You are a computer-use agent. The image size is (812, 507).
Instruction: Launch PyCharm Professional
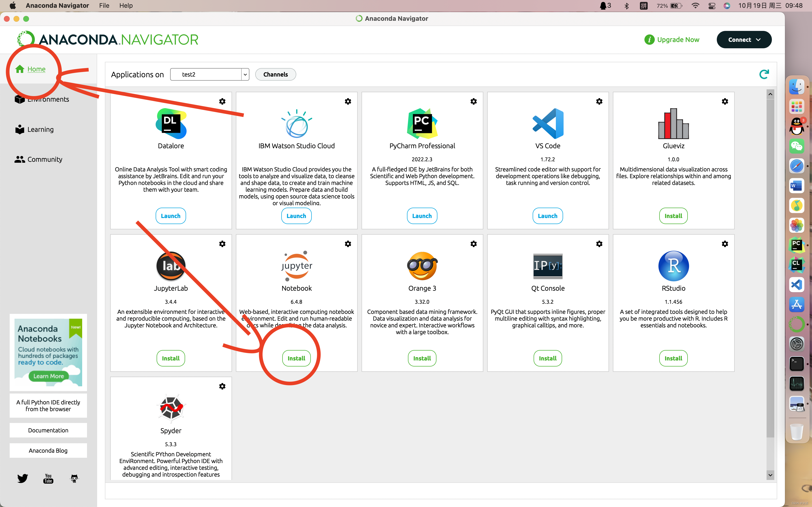[422, 216]
